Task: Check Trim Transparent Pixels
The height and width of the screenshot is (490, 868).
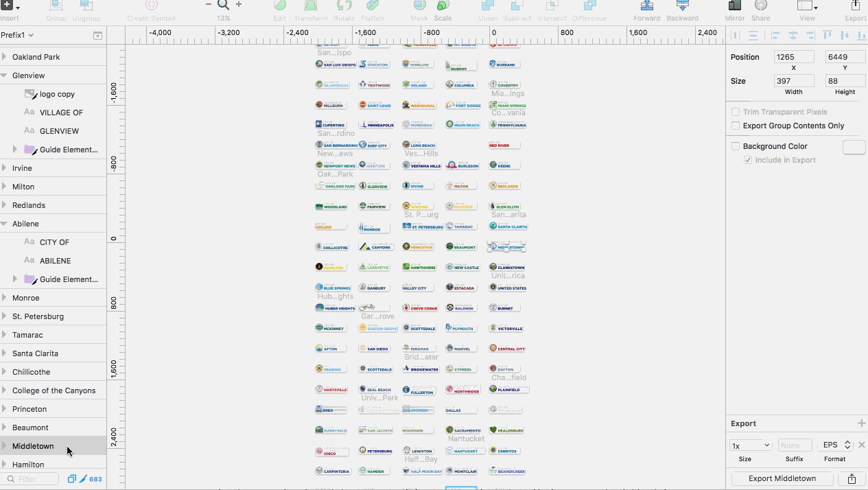Action: [x=736, y=112]
